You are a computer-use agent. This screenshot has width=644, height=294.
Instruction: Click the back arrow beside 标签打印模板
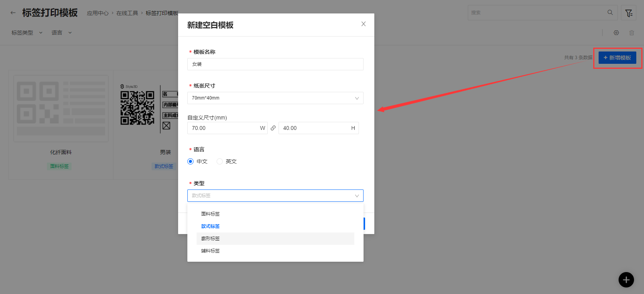[x=13, y=13]
